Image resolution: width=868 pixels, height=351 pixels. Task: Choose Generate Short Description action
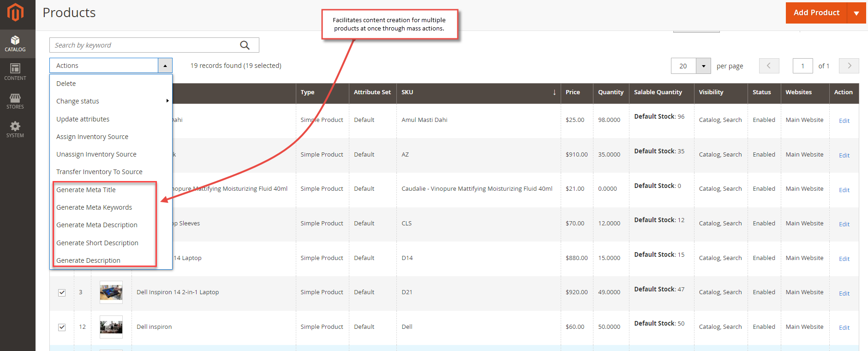coord(97,243)
